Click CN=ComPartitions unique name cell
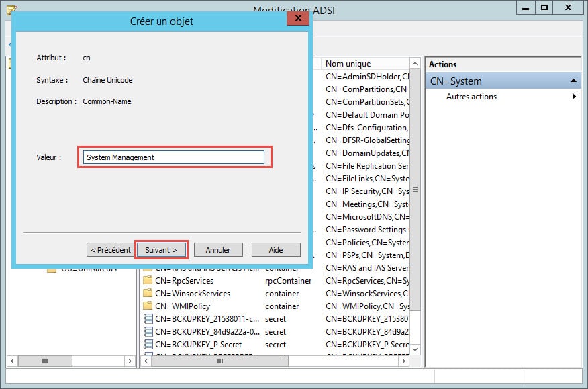The width and height of the screenshot is (588, 389). 368,89
